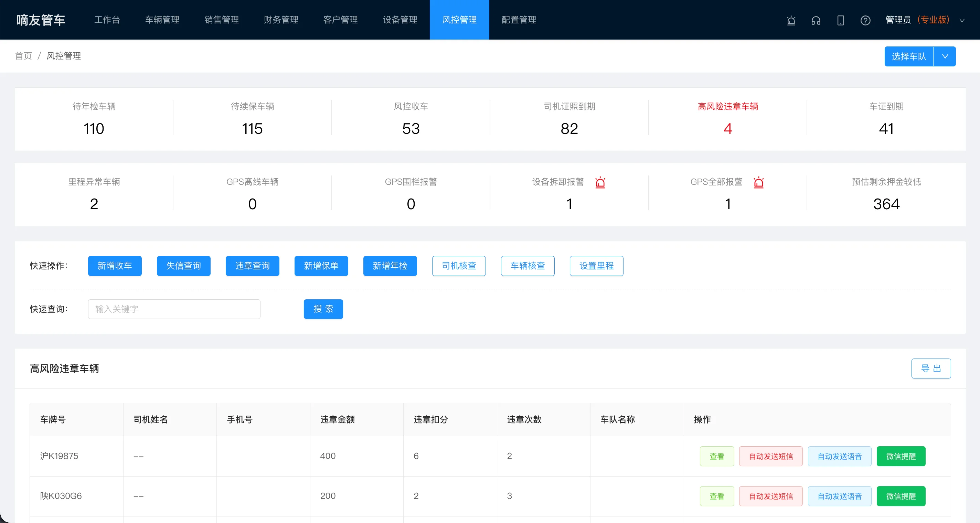
Task: Open 配置管理 menu
Action: coord(519,20)
